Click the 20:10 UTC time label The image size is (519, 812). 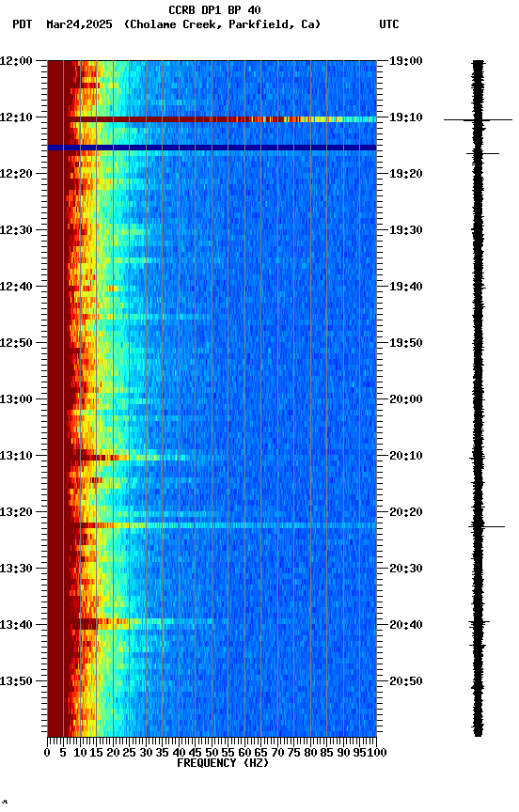(406, 456)
